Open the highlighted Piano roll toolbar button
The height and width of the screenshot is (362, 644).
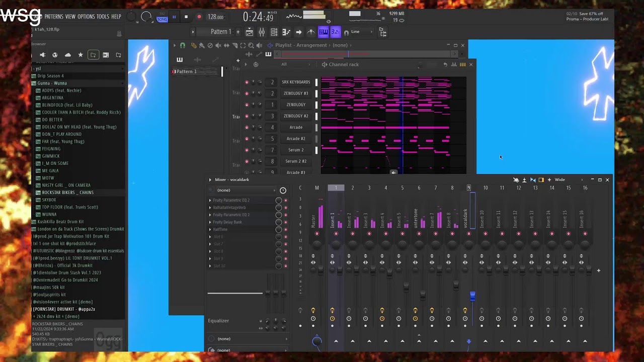[x=323, y=32]
